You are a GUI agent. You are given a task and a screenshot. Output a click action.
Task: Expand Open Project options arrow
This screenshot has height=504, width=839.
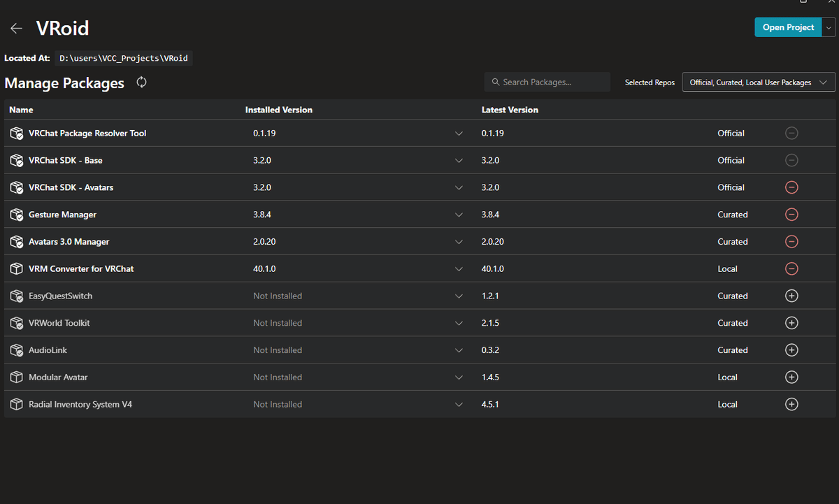[x=829, y=27]
